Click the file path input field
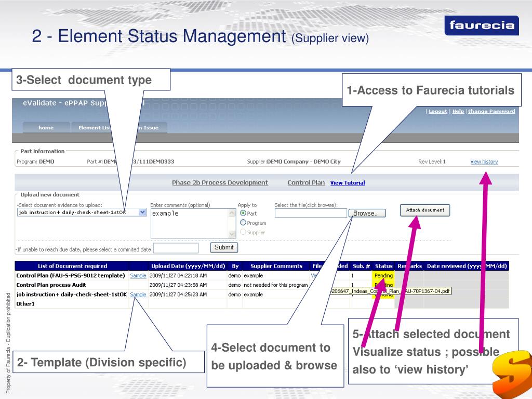The image size is (532, 399). (x=311, y=213)
